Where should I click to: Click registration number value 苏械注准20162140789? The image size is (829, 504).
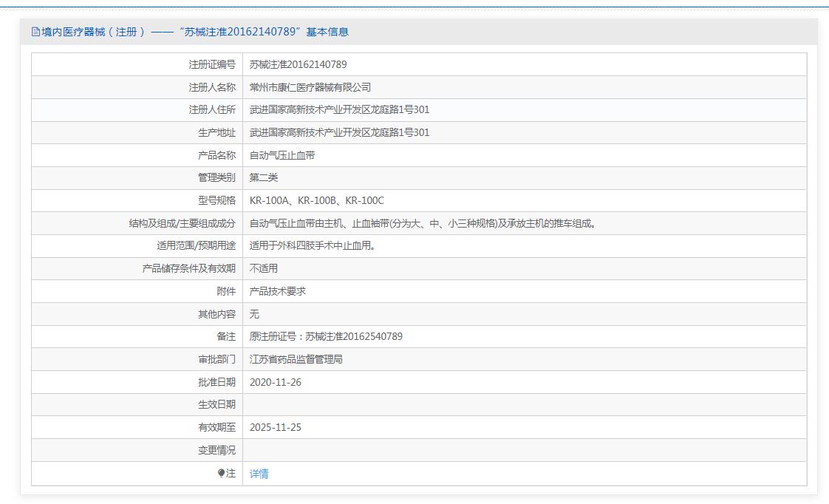tap(298, 64)
